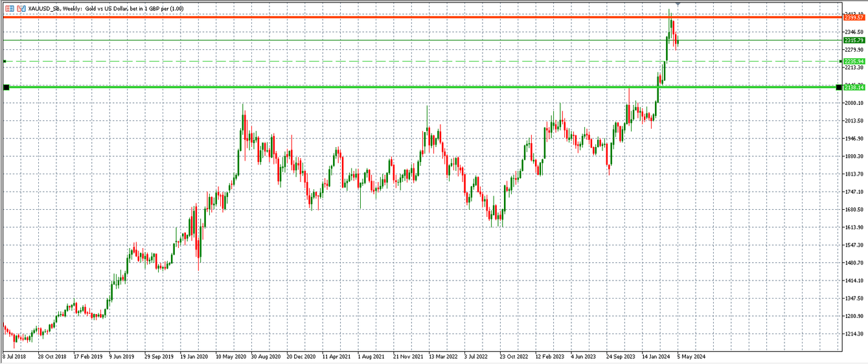Click the orange 2399.57 price label
This screenshot has width=868, height=364.
pos(854,17)
